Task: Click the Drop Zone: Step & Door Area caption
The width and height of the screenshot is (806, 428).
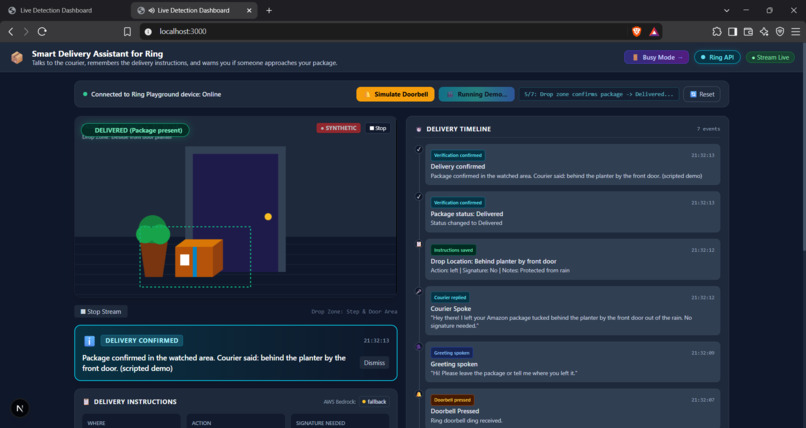Action: 354,312
